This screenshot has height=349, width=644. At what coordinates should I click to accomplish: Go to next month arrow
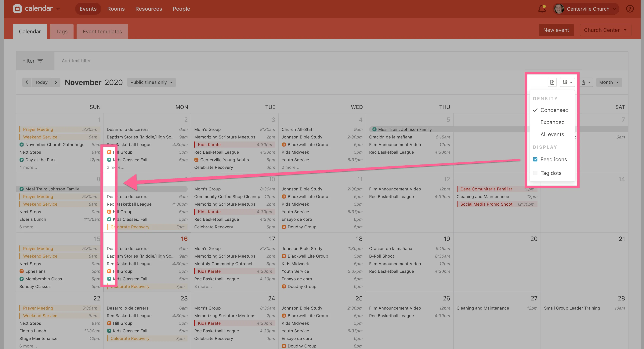[56, 82]
